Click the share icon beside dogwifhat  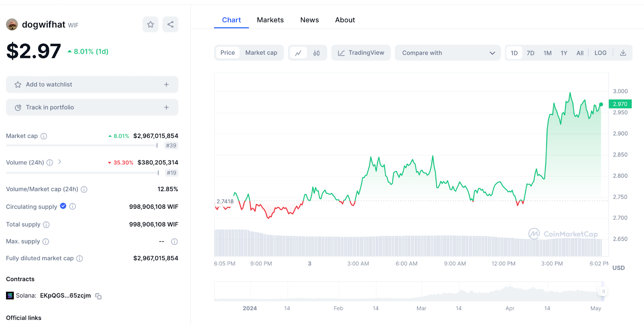[170, 25]
